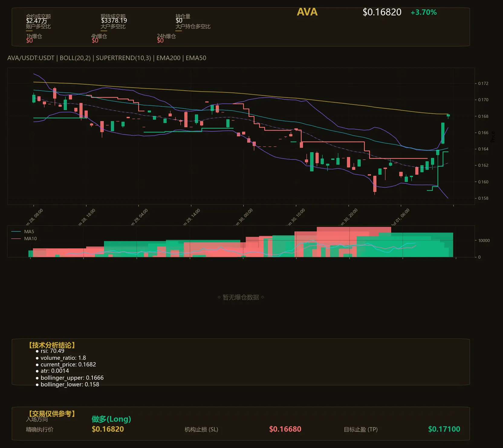Click the 0.158 price axis label
The image size is (503, 448).
click(x=483, y=198)
